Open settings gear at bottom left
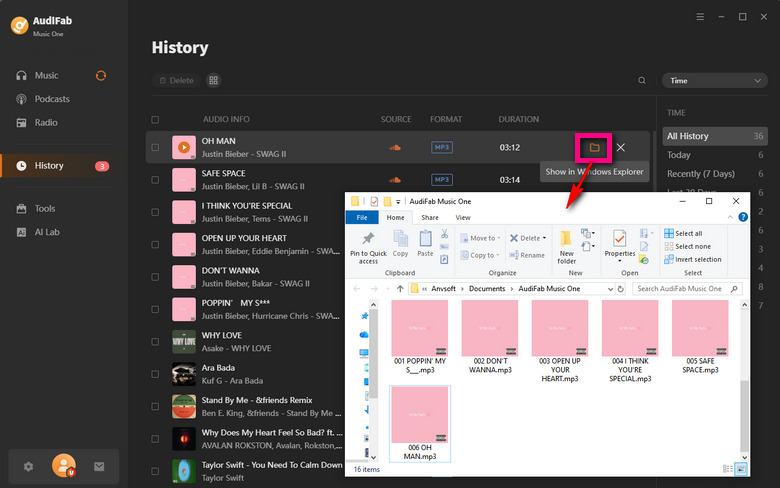The image size is (780, 488). (x=28, y=467)
